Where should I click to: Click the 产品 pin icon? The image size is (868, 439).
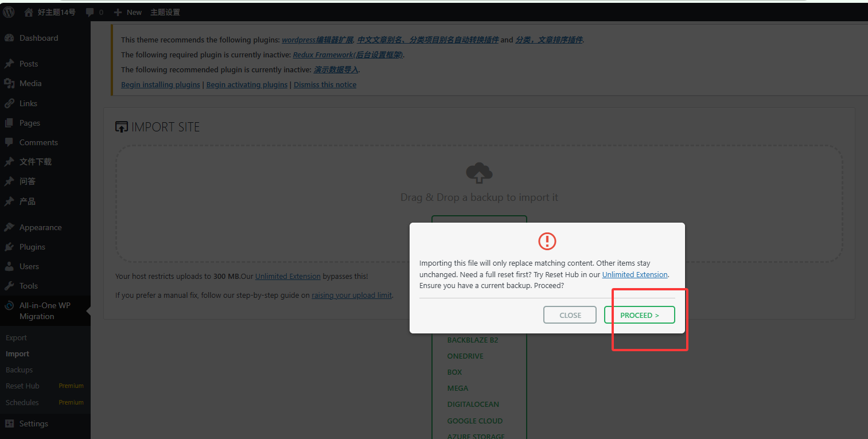9,201
